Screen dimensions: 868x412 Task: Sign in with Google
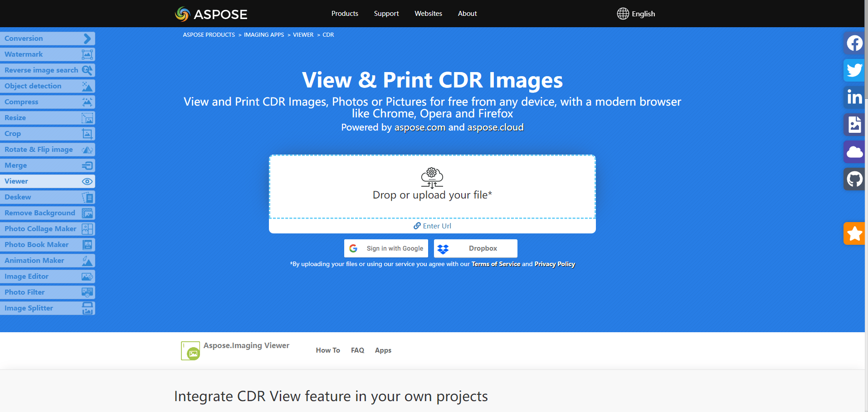386,248
